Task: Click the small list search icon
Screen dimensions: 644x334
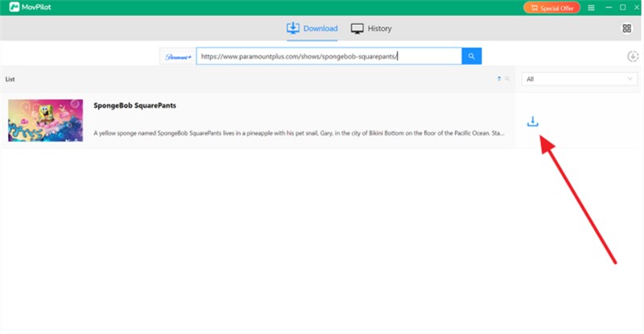Action: click(x=507, y=79)
